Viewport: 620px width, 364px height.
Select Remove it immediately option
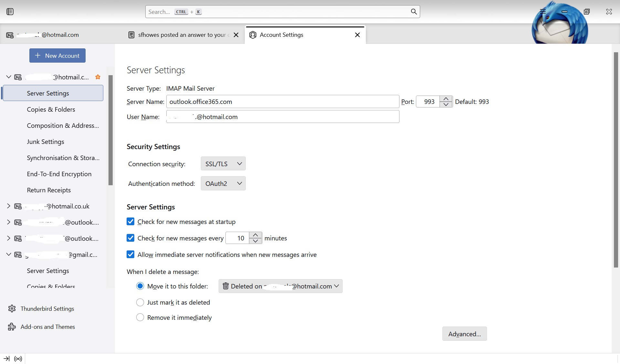coord(140,317)
